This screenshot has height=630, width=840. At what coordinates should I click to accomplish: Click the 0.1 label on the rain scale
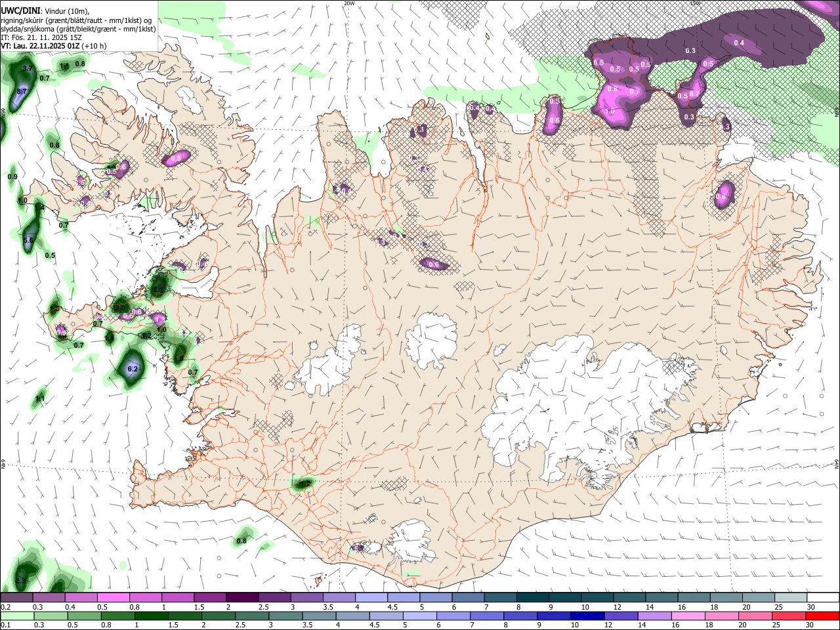coord(5,625)
